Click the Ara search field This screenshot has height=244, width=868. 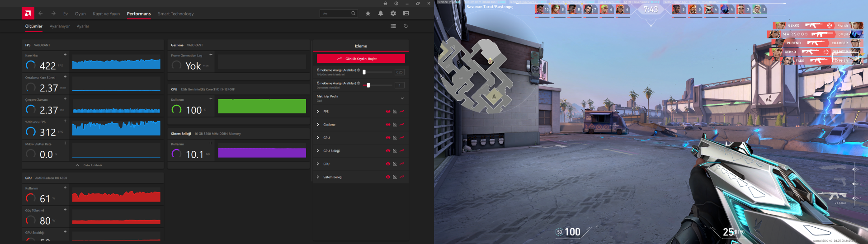pos(339,14)
